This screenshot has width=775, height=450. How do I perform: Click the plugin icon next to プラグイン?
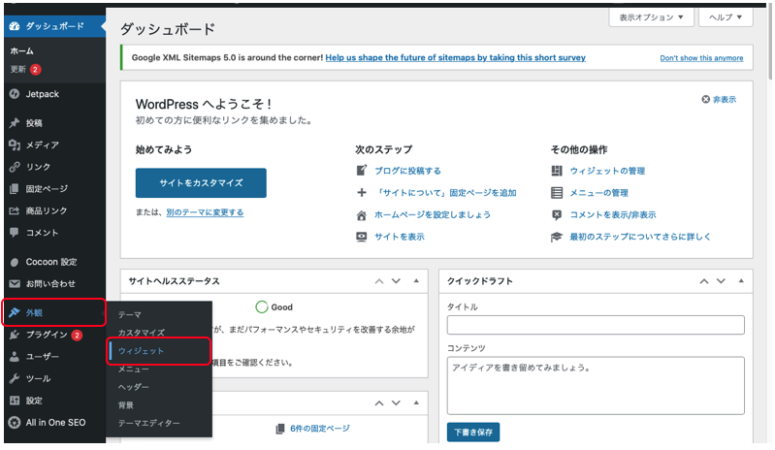point(14,335)
